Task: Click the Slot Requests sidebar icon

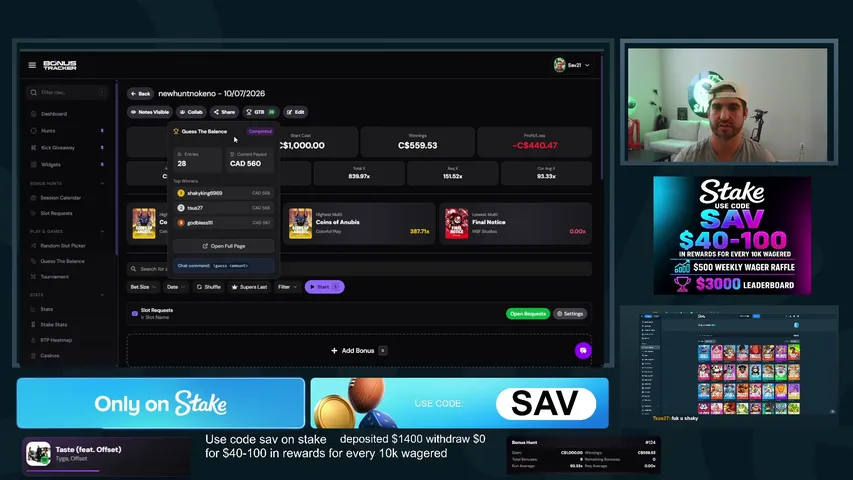Action: tap(34, 213)
